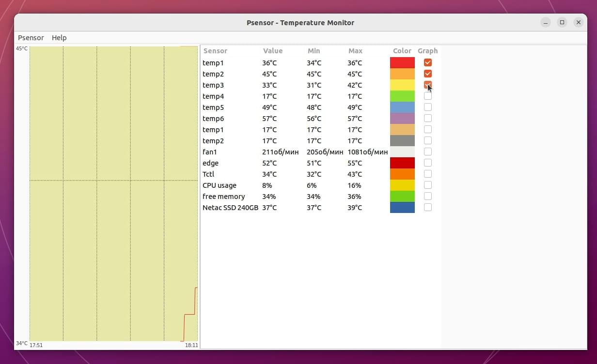Select the Netac SSD 240GB sensor name

[x=230, y=208]
